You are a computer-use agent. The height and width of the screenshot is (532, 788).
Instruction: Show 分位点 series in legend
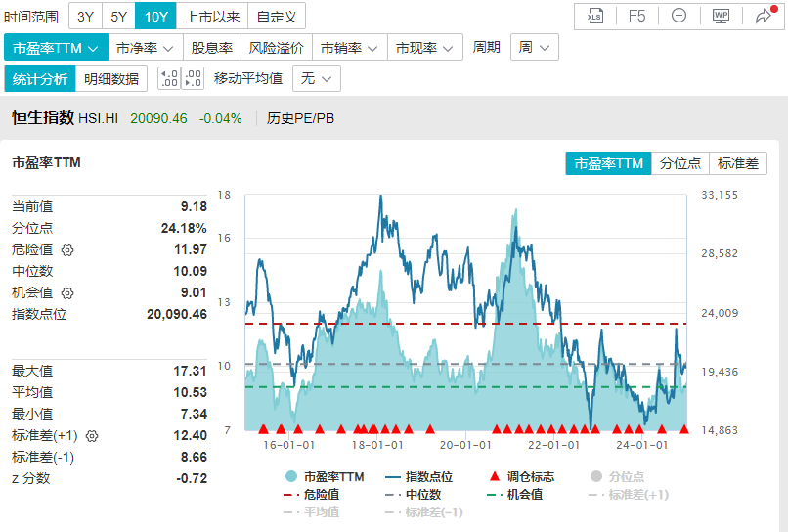pos(617,476)
